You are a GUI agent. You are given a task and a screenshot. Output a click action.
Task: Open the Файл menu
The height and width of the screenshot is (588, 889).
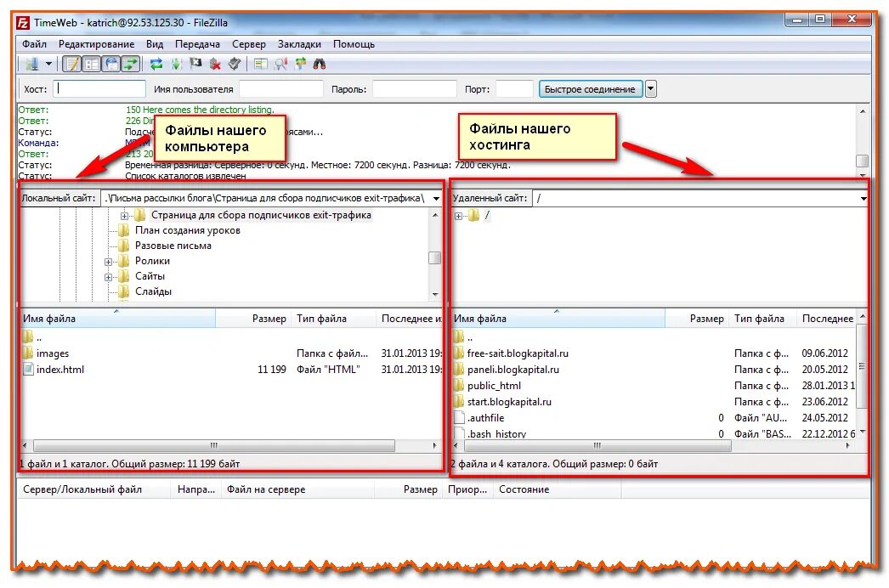[x=35, y=44]
